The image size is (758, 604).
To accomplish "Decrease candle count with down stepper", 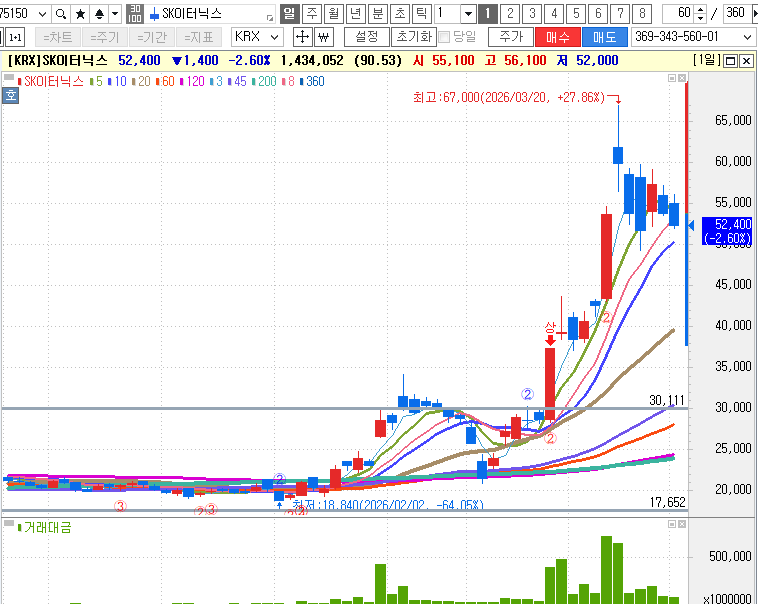I will tap(700, 18).
